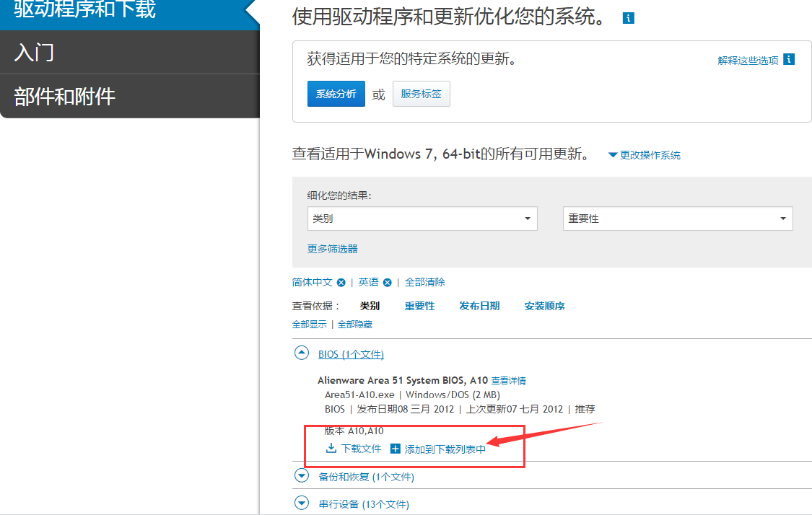812x515 pixels.
Task: Open the 更改操作系统 dropdown
Action: [x=644, y=154]
